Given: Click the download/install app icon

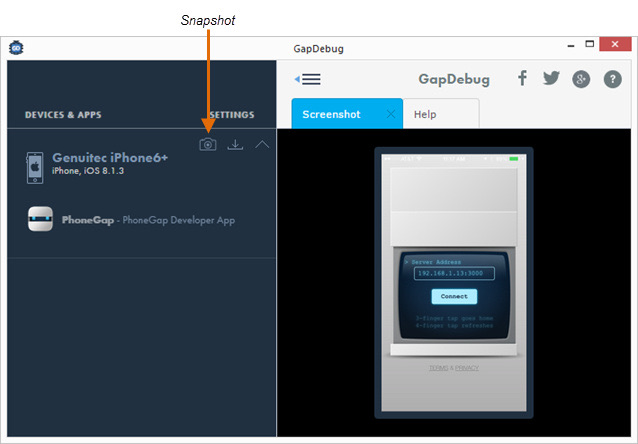Looking at the screenshot, I should coord(235,144).
